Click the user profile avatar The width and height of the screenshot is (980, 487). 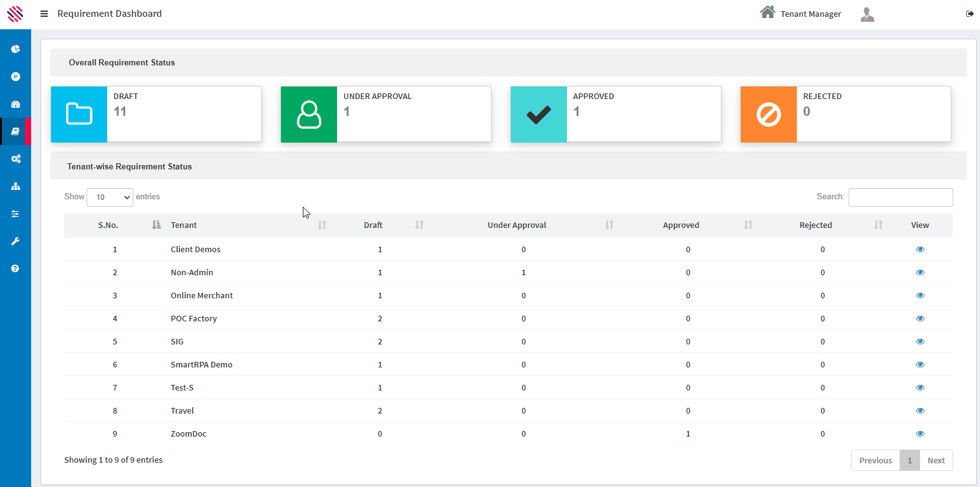[867, 14]
